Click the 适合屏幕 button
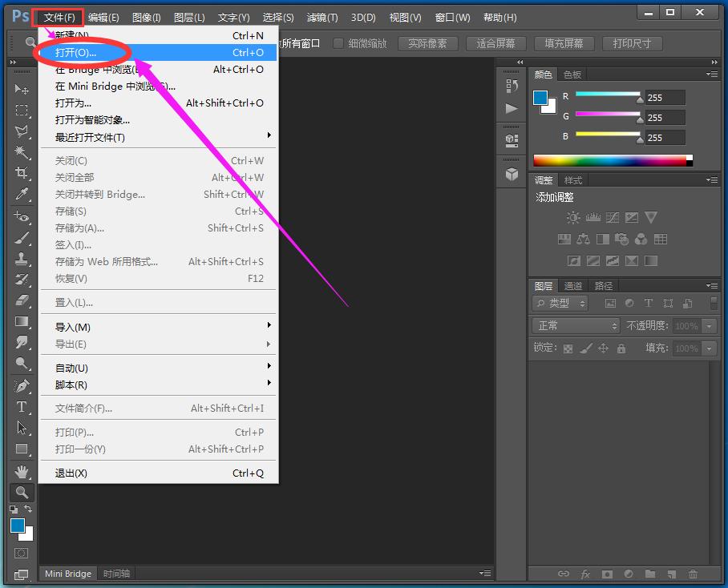This screenshot has height=588, width=728. point(495,43)
